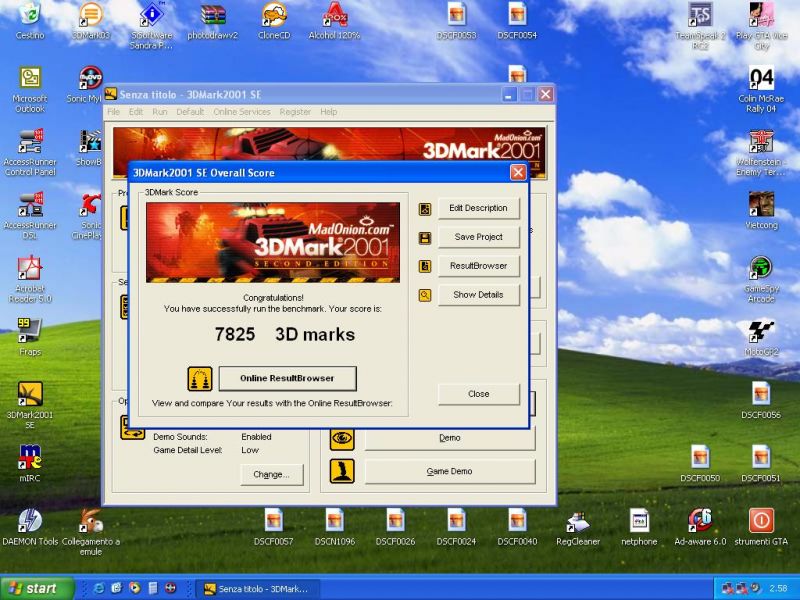This screenshot has height=600, width=800.
Task: Click Senza titolo - 3DMark taskbar button
Action: 258,589
